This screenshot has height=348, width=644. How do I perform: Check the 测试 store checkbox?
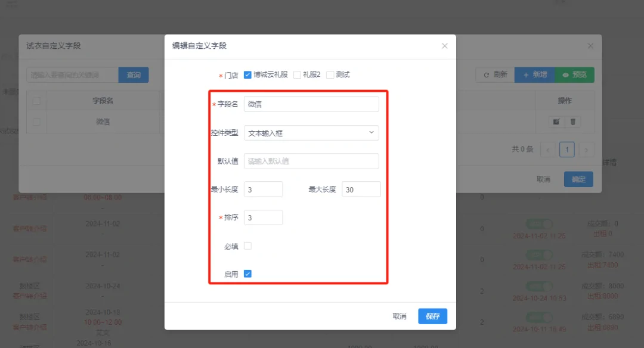(x=330, y=75)
